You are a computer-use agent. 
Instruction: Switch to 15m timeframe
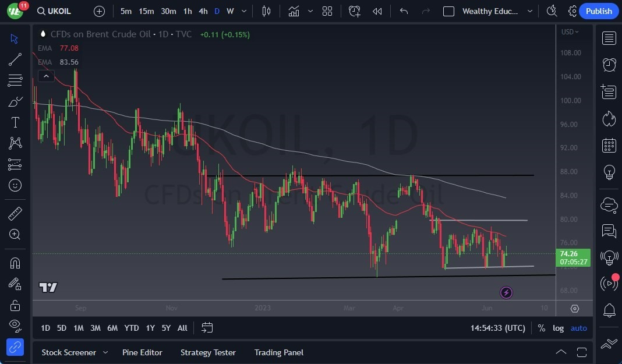(x=146, y=11)
